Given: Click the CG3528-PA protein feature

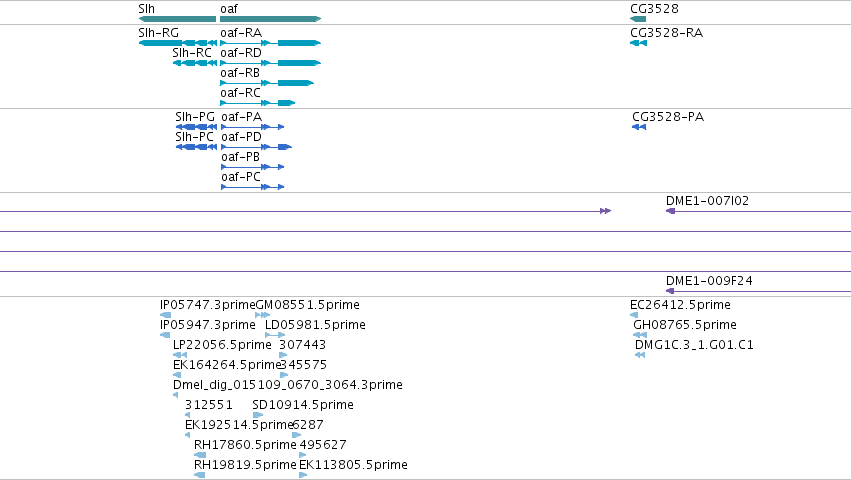Looking at the screenshot, I should pos(639,127).
